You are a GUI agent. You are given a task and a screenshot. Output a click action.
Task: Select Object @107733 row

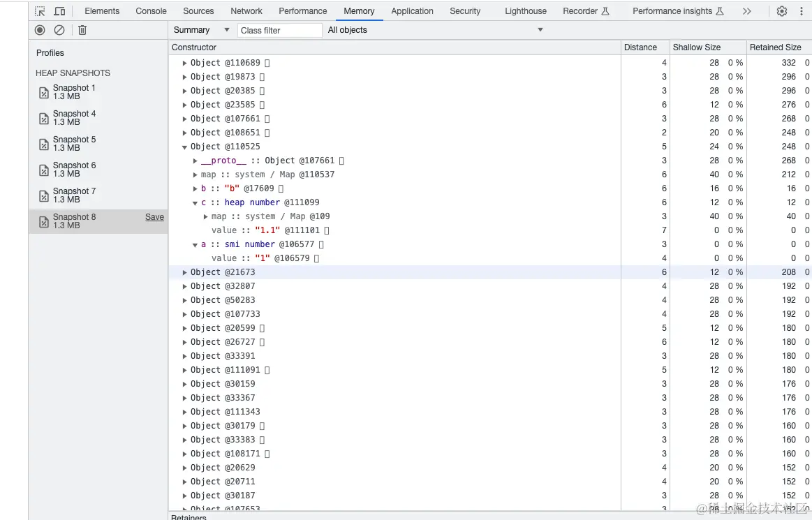pos(490,314)
